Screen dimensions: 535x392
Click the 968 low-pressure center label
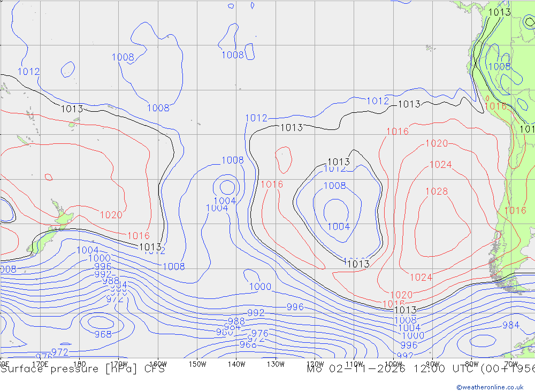click(x=103, y=334)
